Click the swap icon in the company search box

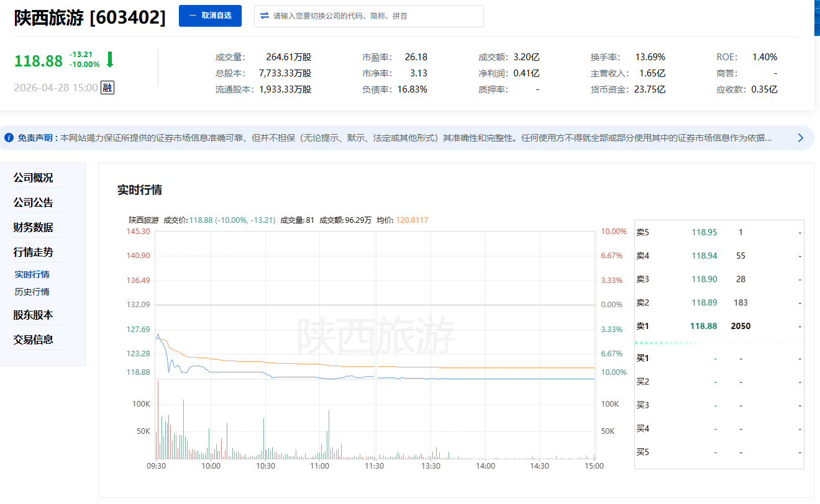265,16
